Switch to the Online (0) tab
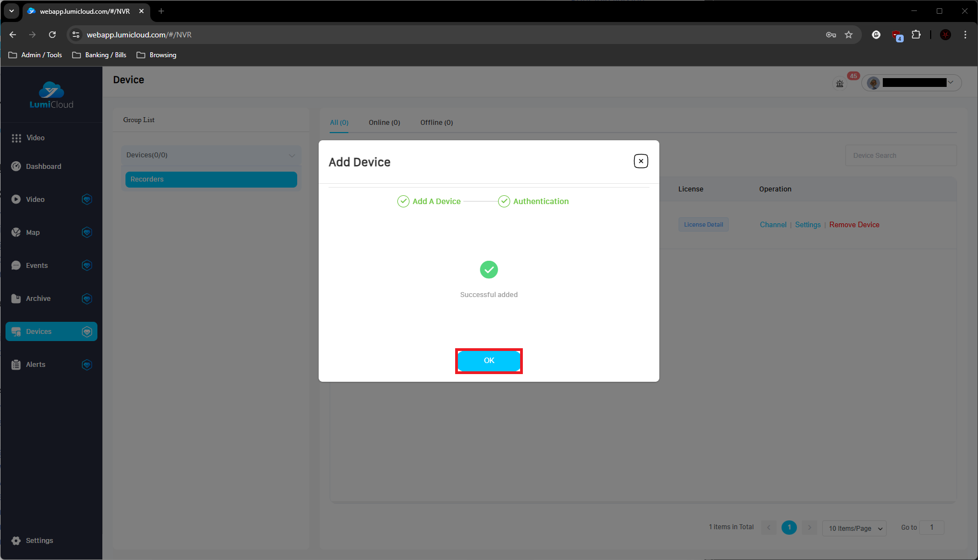978x560 pixels. coord(384,123)
